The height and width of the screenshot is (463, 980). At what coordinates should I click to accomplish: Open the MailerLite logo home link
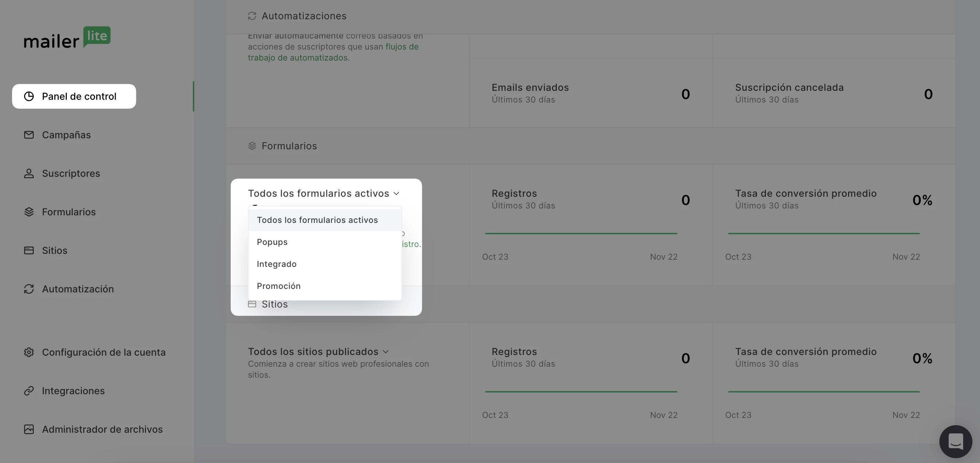(x=67, y=37)
